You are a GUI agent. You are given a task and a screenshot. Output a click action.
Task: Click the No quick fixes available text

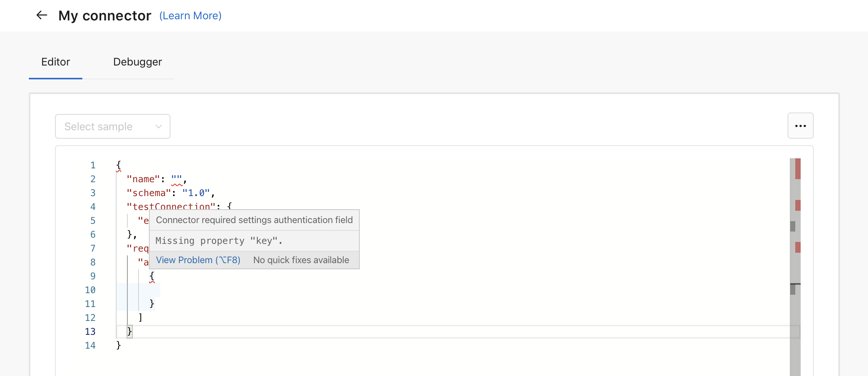(301, 260)
